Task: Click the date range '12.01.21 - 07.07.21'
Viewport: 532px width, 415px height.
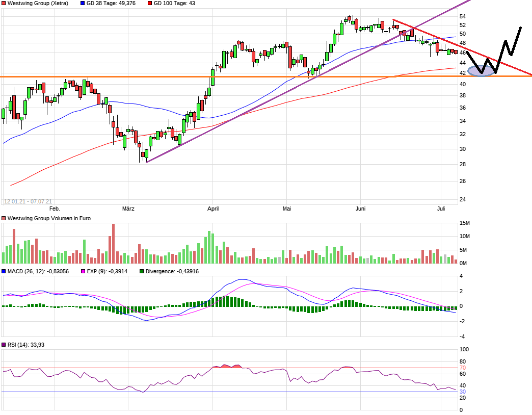Action: (x=28, y=201)
